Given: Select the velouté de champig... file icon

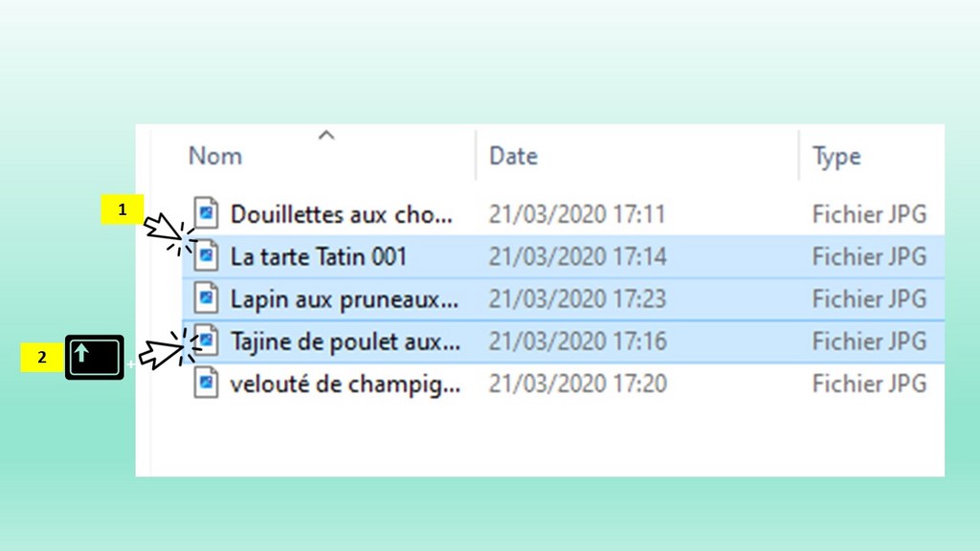Looking at the screenshot, I should coord(206,384).
